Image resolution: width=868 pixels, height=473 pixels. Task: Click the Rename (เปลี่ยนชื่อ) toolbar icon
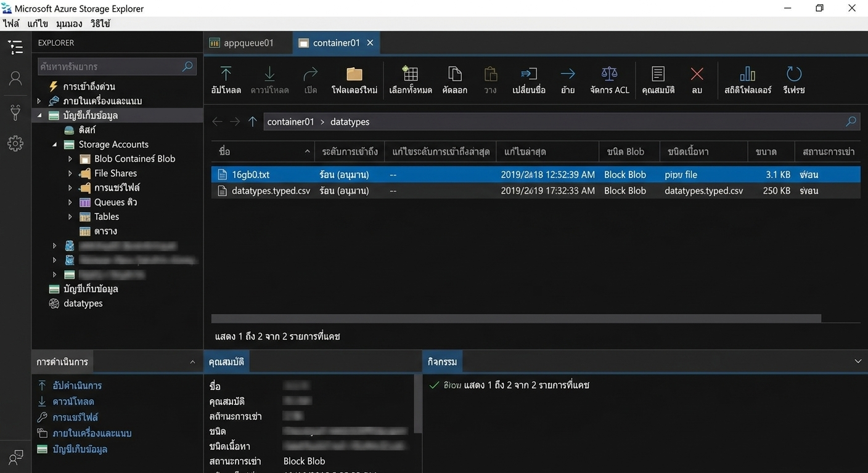(529, 74)
